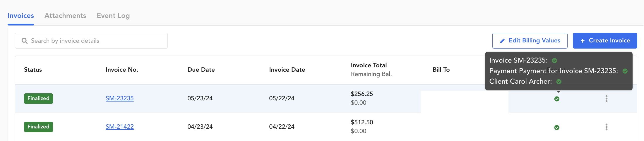
Task: Click the green check beside Client Carol Archer
Action: pos(559,82)
